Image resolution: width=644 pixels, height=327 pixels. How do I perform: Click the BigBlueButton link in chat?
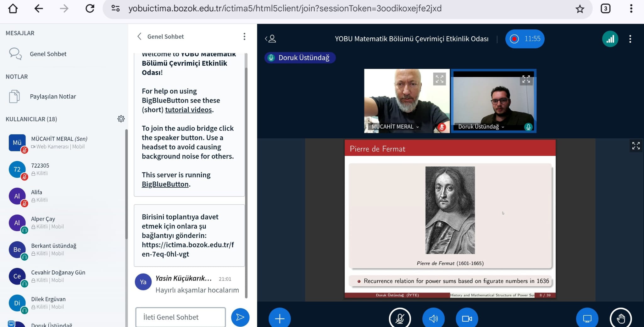click(x=165, y=184)
